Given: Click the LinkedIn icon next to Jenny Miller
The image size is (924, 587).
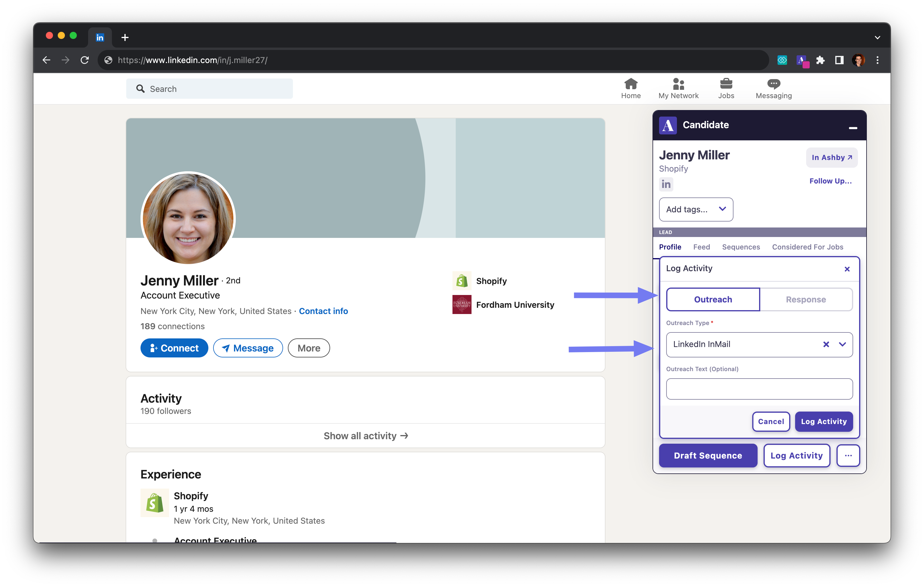Looking at the screenshot, I should click(x=667, y=183).
